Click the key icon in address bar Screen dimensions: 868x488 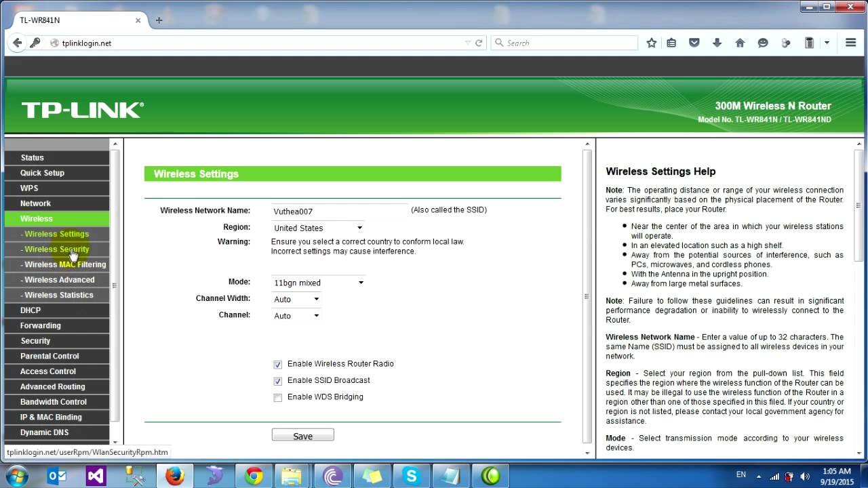pyautogui.click(x=35, y=43)
